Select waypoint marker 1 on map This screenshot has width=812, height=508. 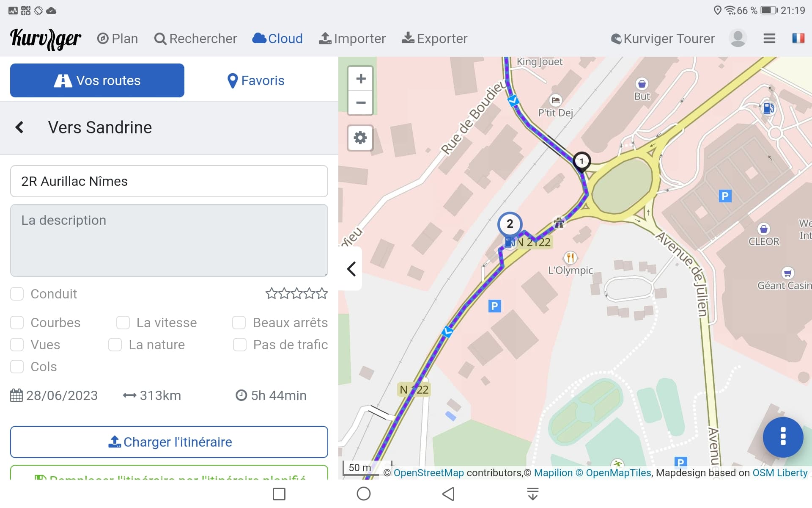(582, 161)
